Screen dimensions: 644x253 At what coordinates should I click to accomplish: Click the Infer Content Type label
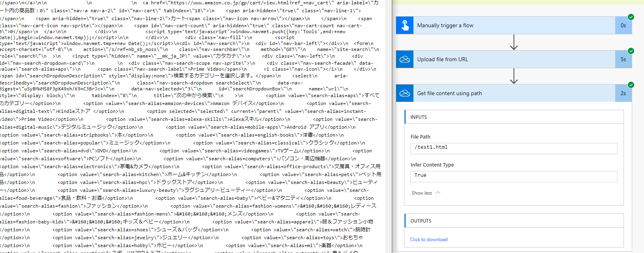[432, 165]
